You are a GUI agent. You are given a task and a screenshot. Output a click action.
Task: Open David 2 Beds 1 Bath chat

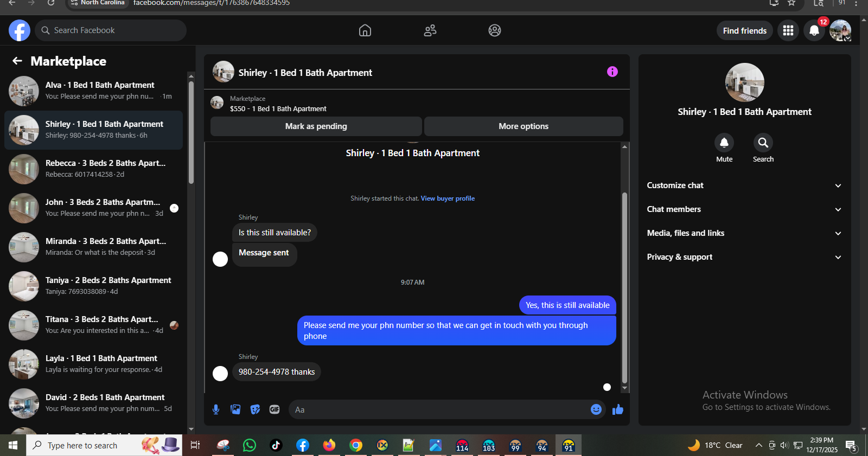pyautogui.click(x=93, y=403)
